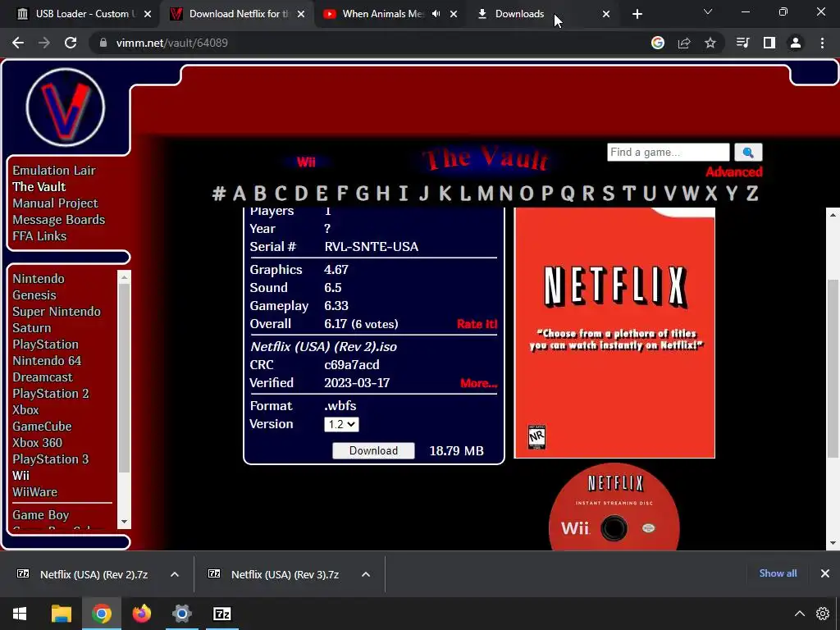
Task: Click the magnifier search button
Action: (748, 152)
